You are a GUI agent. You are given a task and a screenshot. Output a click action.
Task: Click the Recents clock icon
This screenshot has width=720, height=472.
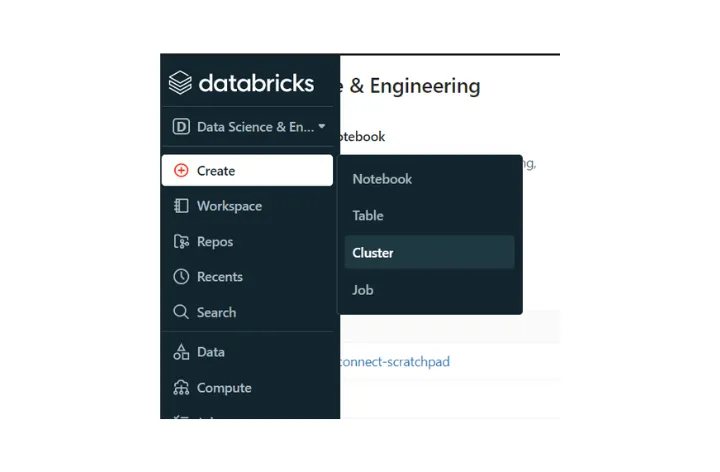pyautogui.click(x=181, y=276)
